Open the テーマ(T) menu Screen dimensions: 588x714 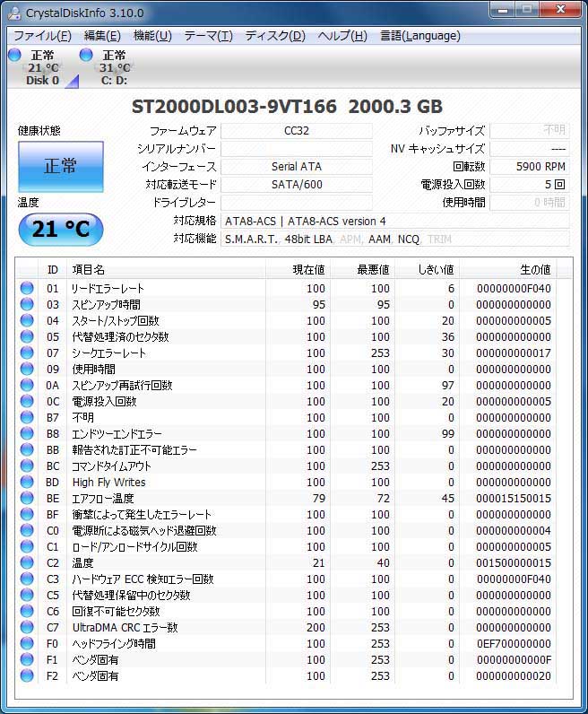(x=209, y=36)
